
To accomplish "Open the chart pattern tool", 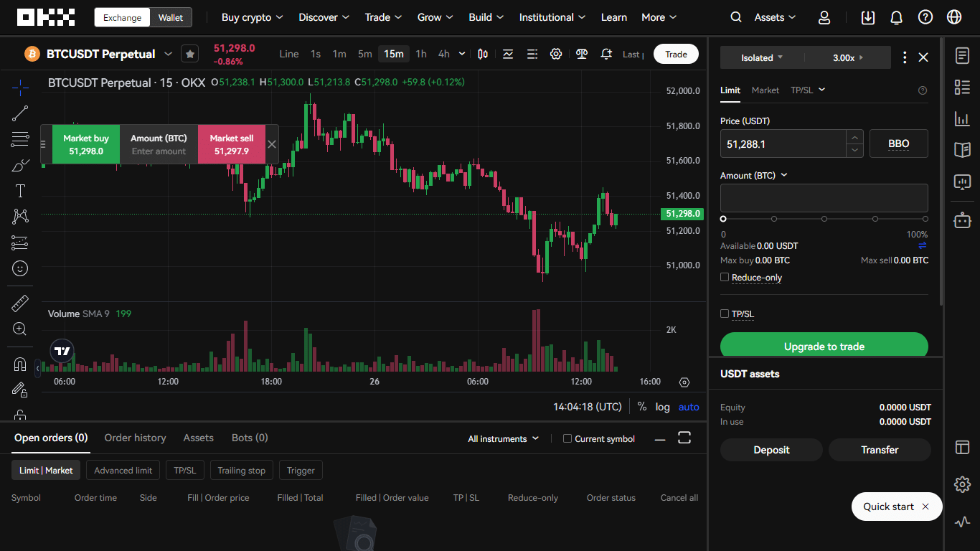I will 20,216.
